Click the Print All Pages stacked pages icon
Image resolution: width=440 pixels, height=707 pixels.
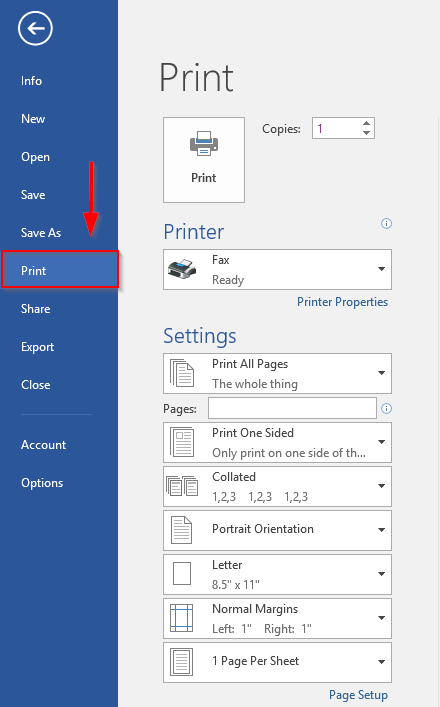[182, 373]
